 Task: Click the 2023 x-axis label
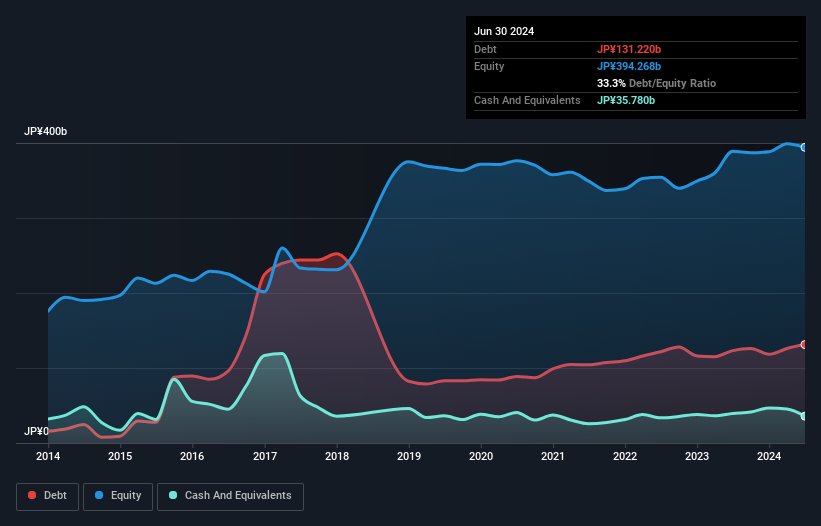click(x=697, y=456)
